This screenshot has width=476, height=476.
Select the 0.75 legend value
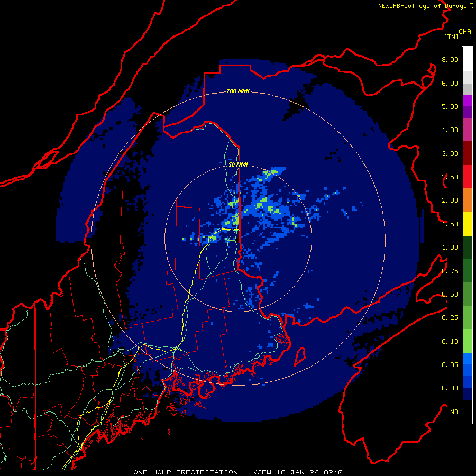coord(450,271)
